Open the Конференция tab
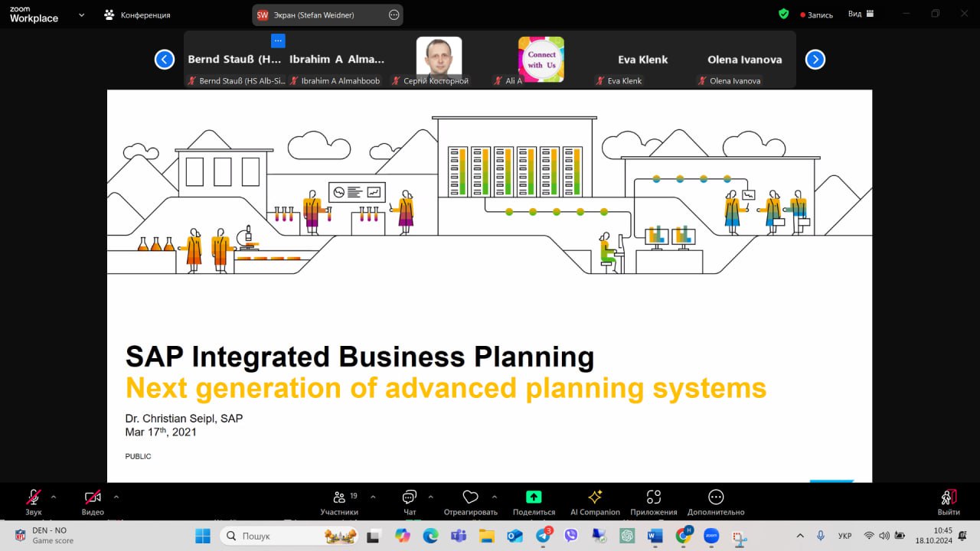The height and width of the screenshot is (551, 980). pos(138,15)
